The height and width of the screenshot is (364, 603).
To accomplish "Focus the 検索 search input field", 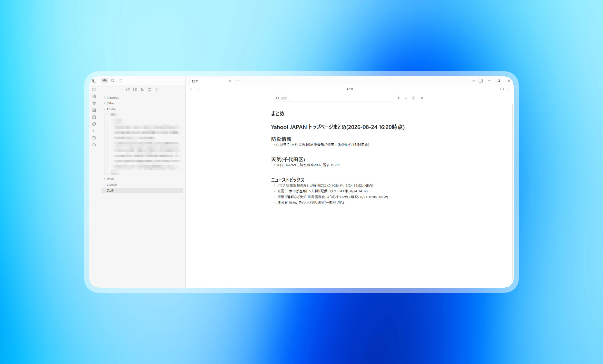I will click(x=334, y=98).
